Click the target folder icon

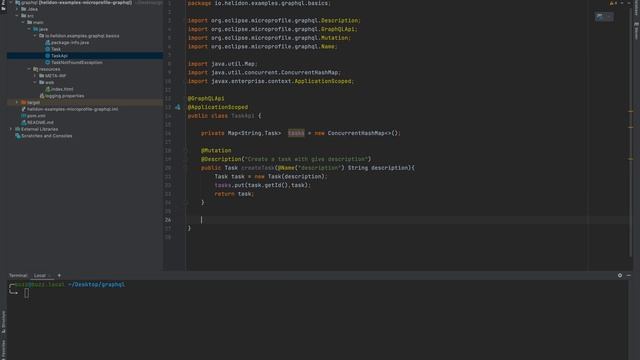tap(23, 102)
